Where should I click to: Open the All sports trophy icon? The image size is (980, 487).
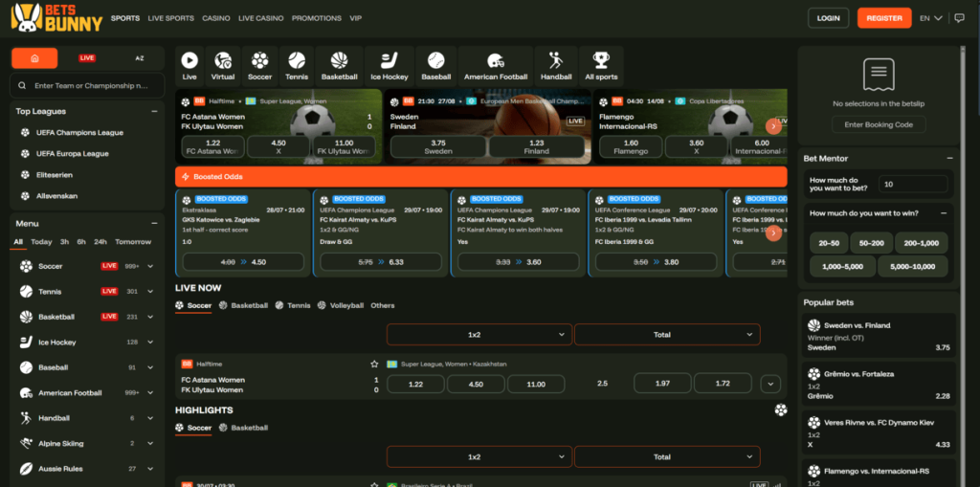coord(601,60)
